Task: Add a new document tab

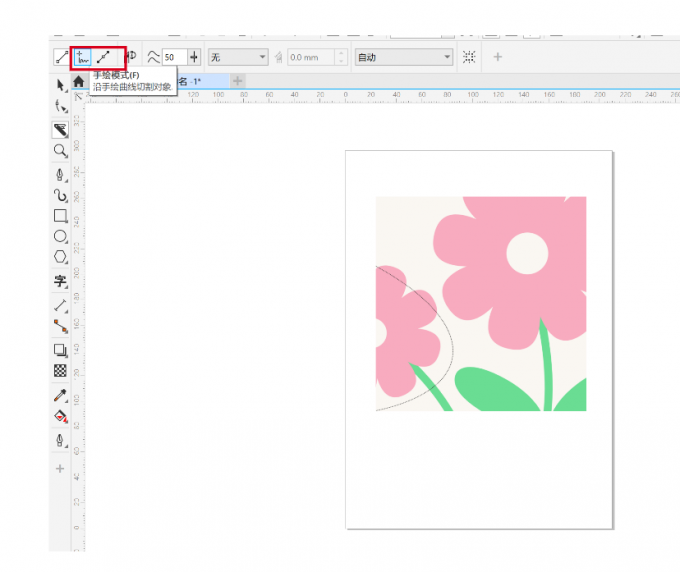Action: pos(237,81)
